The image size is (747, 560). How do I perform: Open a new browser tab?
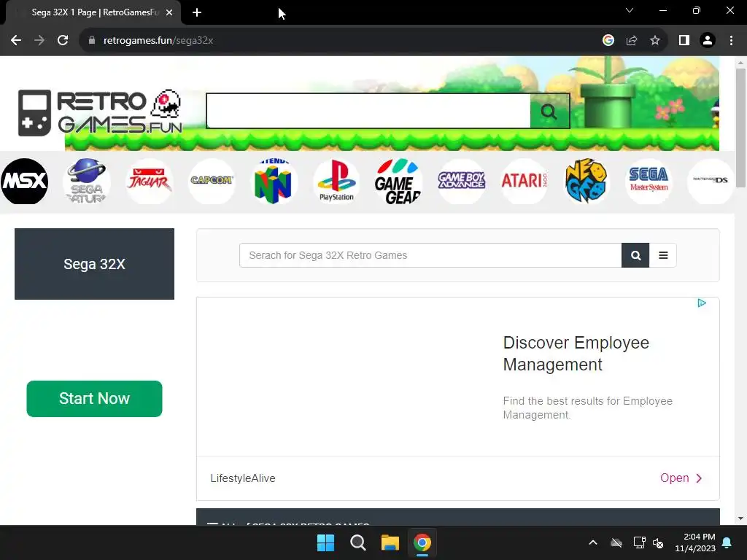pyautogui.click(x=197, y=12)
